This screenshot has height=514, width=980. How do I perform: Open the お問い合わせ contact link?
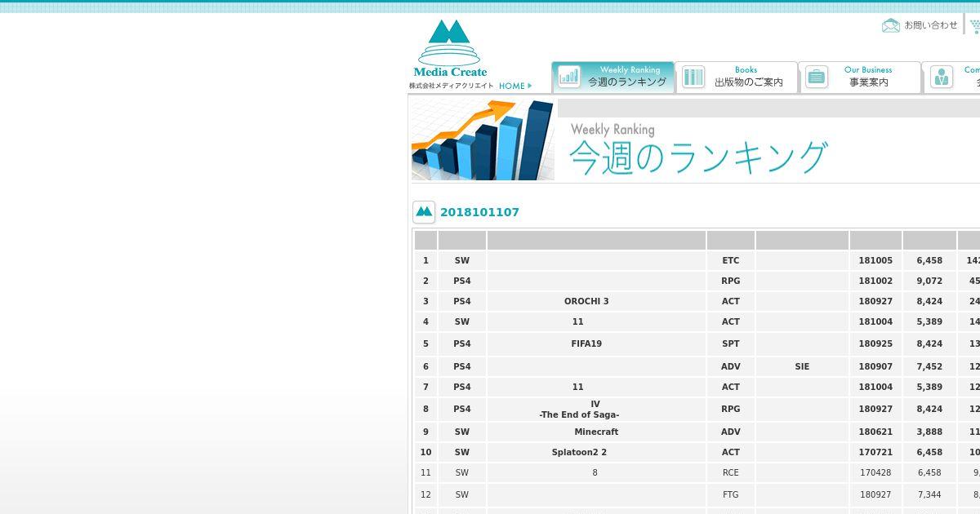tap(931, 25)
